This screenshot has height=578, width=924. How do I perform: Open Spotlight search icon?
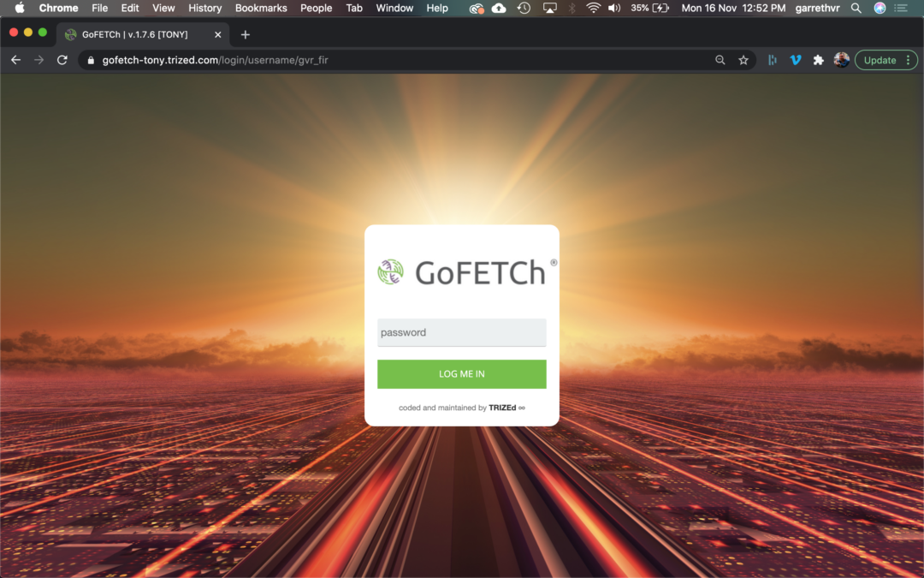(x=856, y=9)
